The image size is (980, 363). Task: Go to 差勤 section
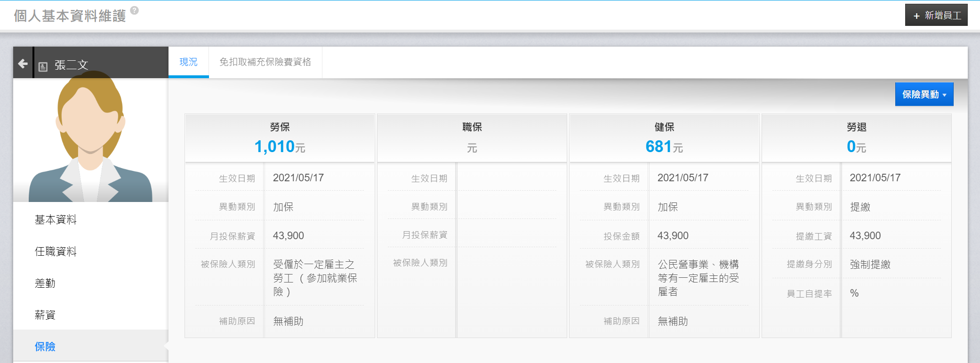[45, 283]
